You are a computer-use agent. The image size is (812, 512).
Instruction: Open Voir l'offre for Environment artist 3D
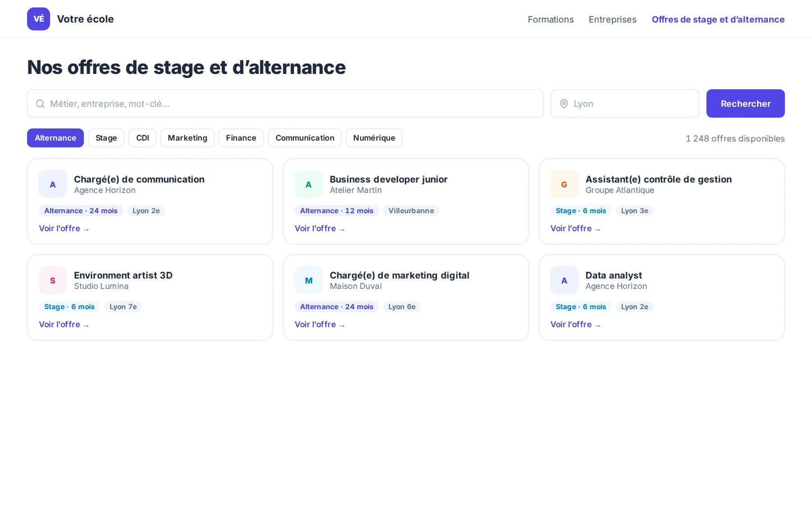pyautogui.click(x=64, y=325)
